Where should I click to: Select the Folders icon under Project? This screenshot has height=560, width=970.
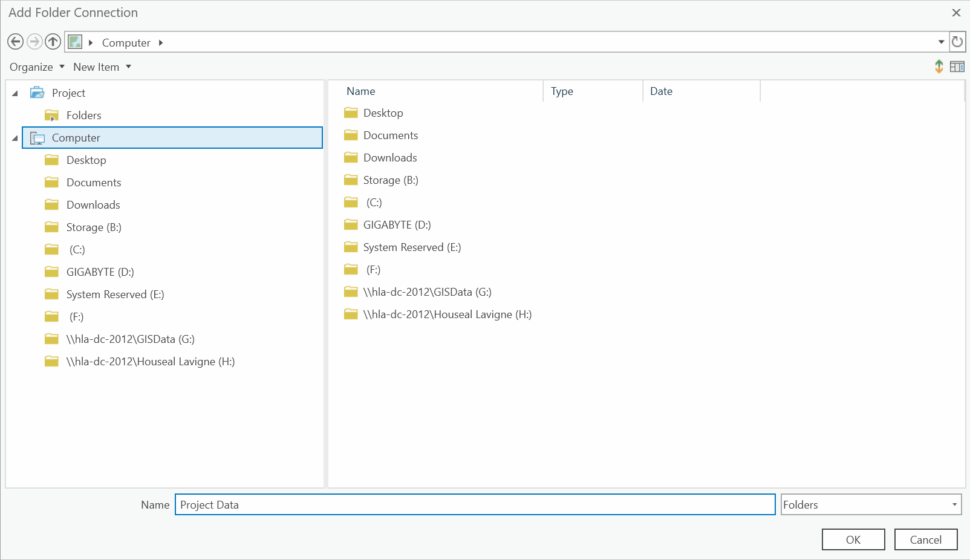pyautogui.click(x=52, y=115)
